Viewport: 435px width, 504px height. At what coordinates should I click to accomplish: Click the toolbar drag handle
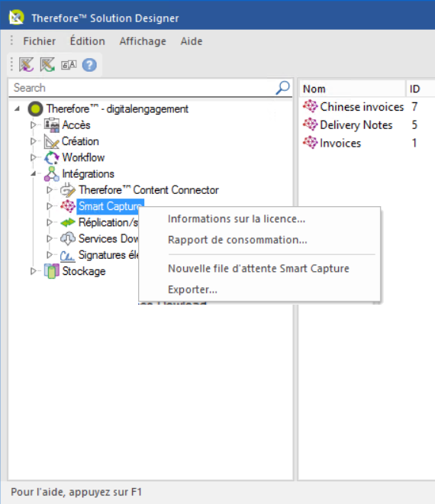(x=12, y=64)
